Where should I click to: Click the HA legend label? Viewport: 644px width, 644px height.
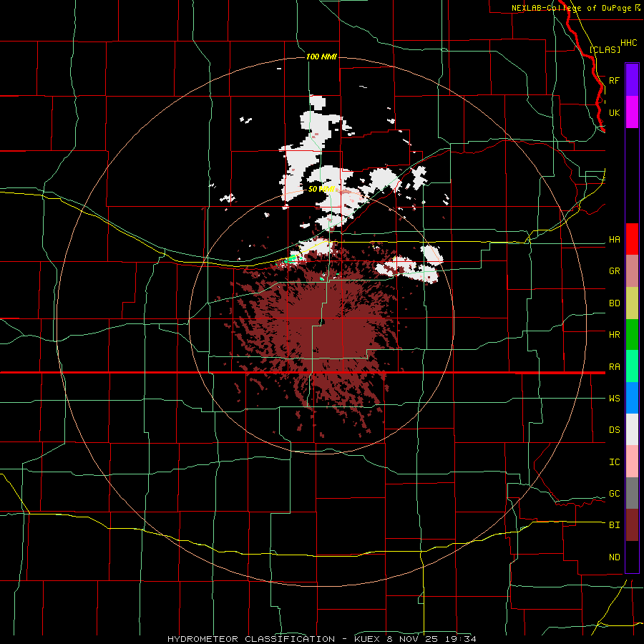614,240
